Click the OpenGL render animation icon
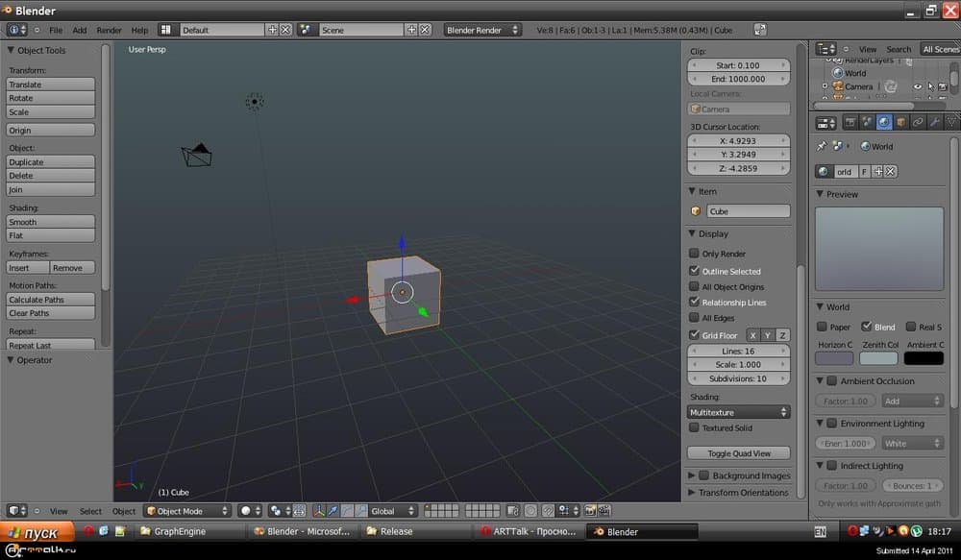The width and height of the screenshot is (961, 560). pyautogui.click(x=604, y=510)
